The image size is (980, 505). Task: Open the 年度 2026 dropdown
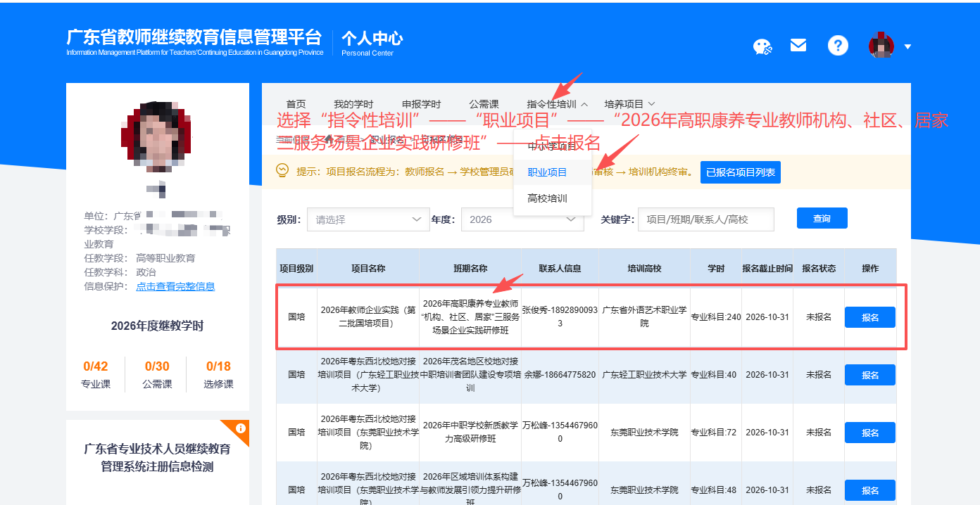[x=522, y=219]
